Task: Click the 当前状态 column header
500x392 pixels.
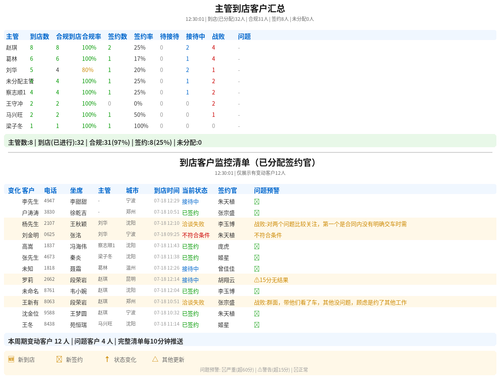Action: [195, 190]
